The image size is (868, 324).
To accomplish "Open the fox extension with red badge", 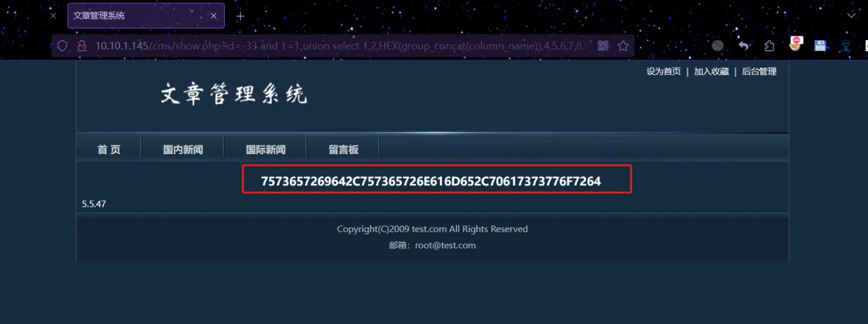I will 795,44.
